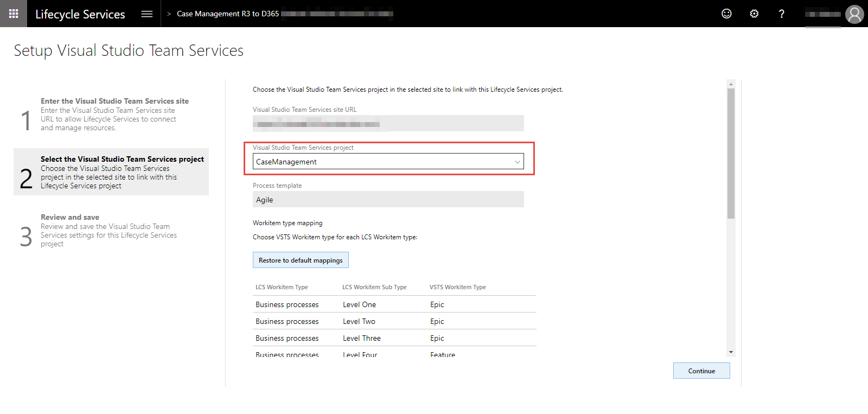The image size is (868, 414).
Task: Select step 2 Select the Visual Studio Team Services project
Action: (x=111, y=171)
